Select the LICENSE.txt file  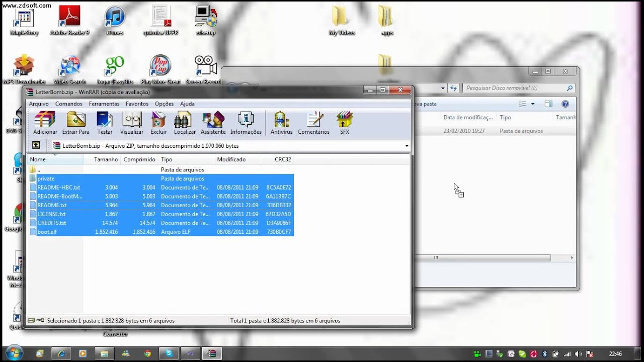point(161,214)
